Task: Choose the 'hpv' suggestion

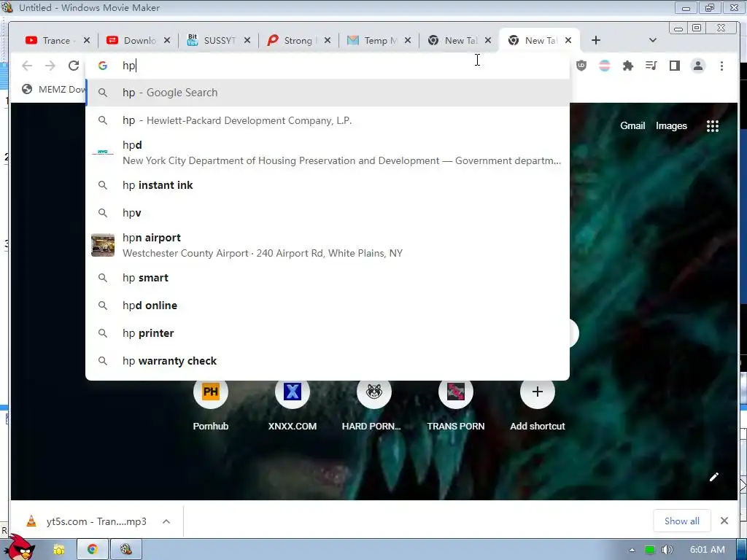Action: (x=328, y=213)
